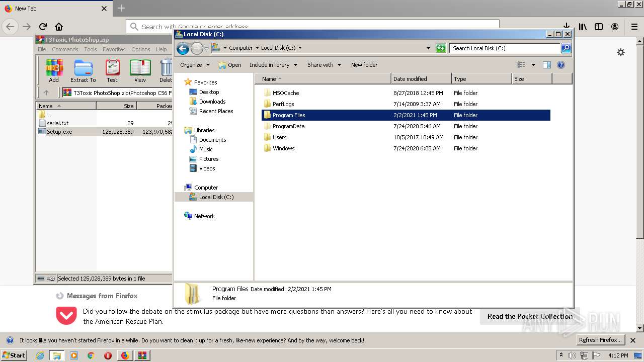The width and height of the screenshot is (644, 362).
Task: Select the Windows folder
Action: 283,148
